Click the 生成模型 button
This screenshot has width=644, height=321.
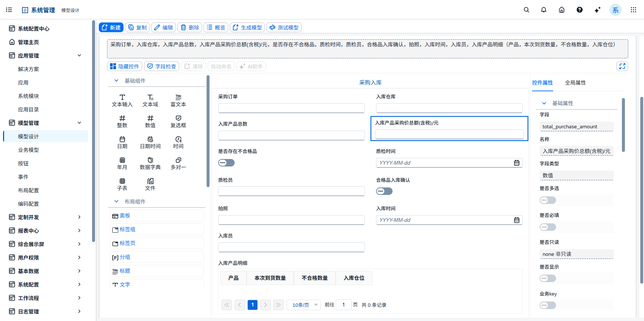click(x=247, y=27)
